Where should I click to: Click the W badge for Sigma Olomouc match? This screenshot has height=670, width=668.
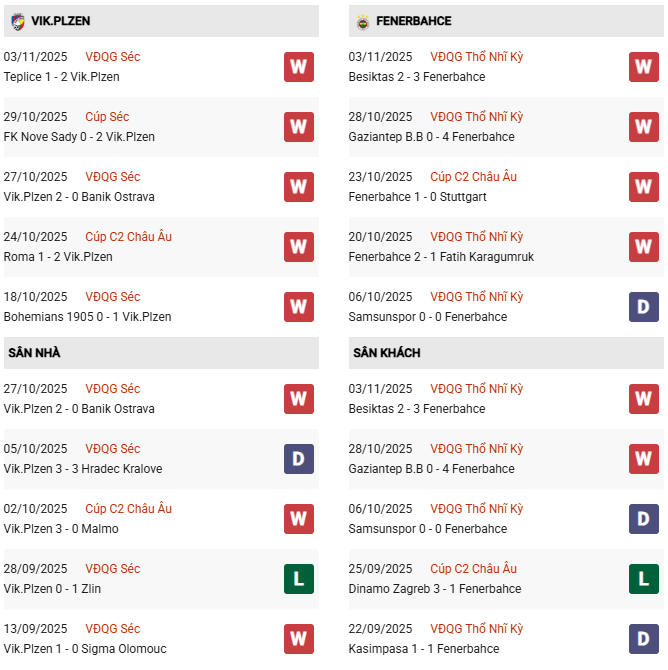(298, 639)
